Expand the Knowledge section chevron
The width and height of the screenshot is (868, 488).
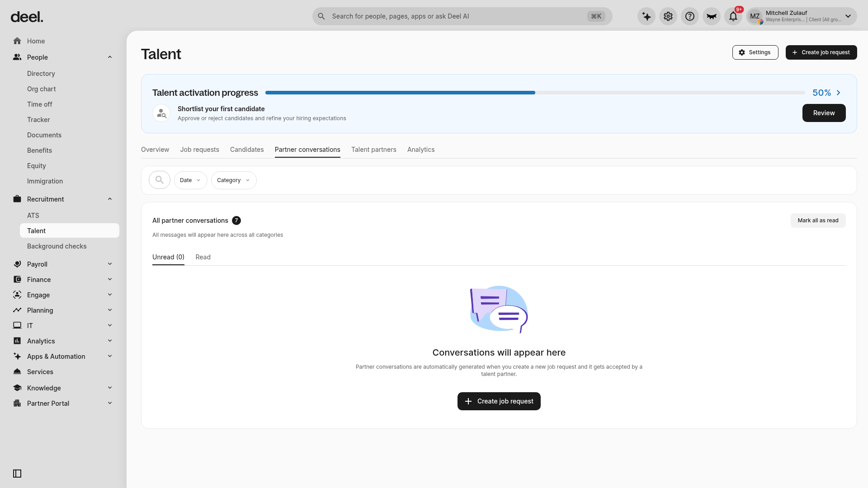click(x=110, y=388)
